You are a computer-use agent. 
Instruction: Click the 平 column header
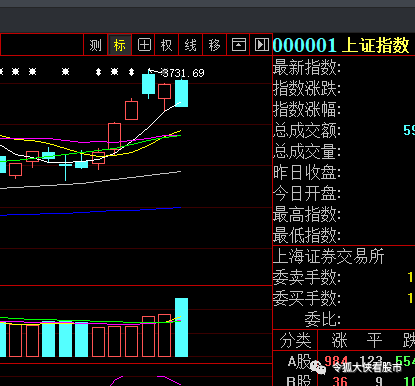(x=374, y=340)
